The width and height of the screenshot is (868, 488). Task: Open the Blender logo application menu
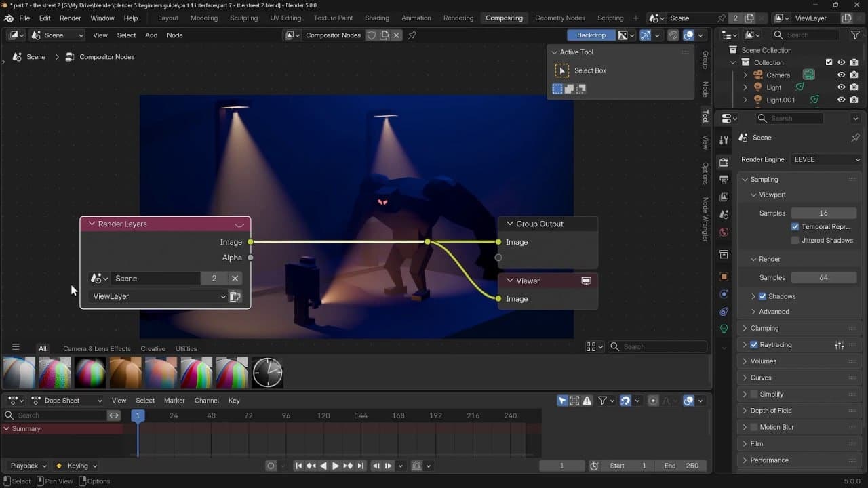point(9,18)
